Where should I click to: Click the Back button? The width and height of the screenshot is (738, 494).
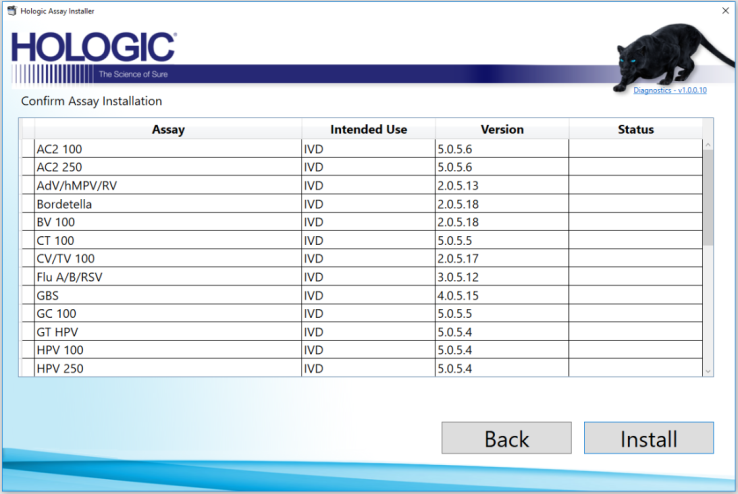coord(506,438)
